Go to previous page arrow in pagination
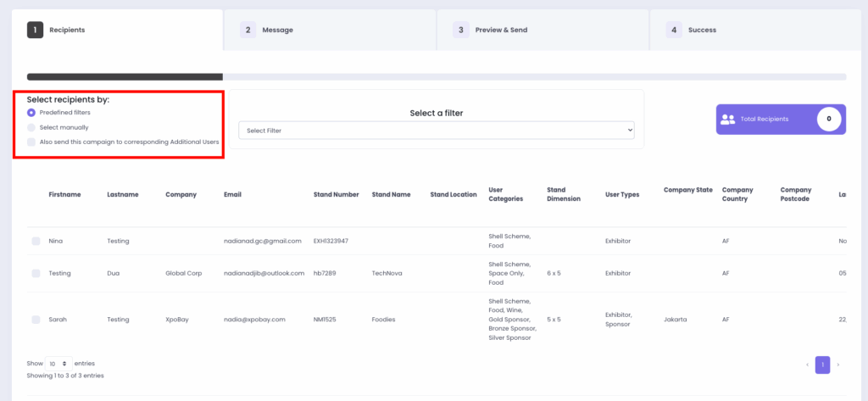 807,365
